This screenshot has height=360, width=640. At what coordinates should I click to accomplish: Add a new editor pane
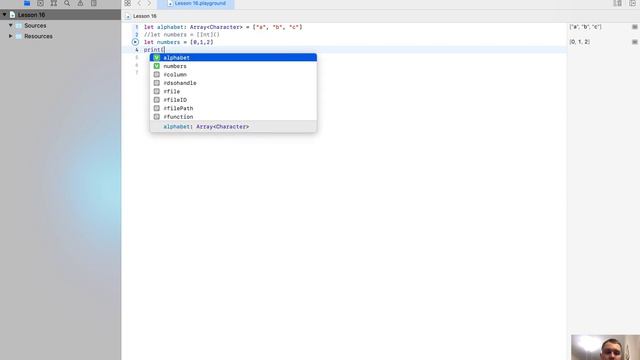(x=633, y=3)
